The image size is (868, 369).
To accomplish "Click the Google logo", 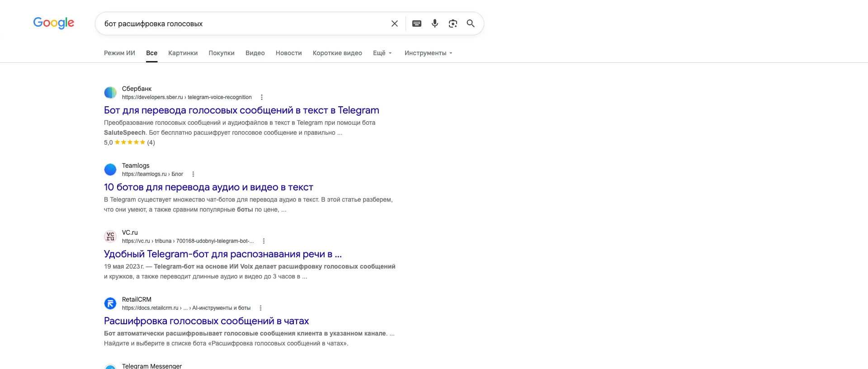I will point(54,23).
